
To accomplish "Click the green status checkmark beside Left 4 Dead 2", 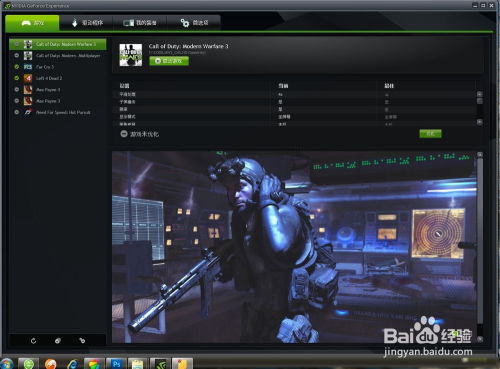I will point(17,78).
